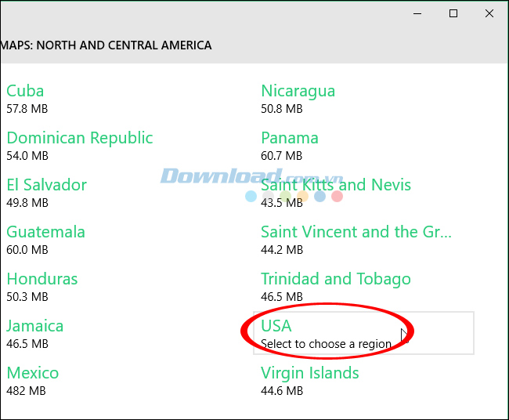509x420 pixels.
Task: Click the 482 MB size under Mexico
Action: (x=25, y=390)
